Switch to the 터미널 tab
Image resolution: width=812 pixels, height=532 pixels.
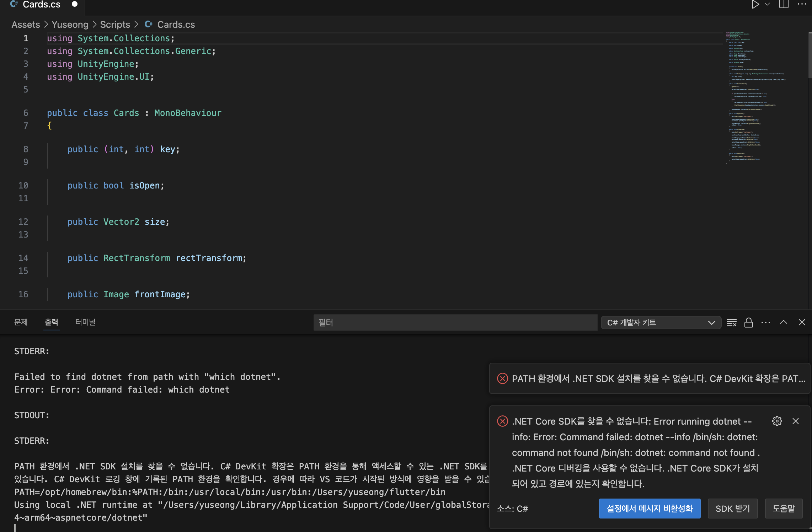pos(85,322)
